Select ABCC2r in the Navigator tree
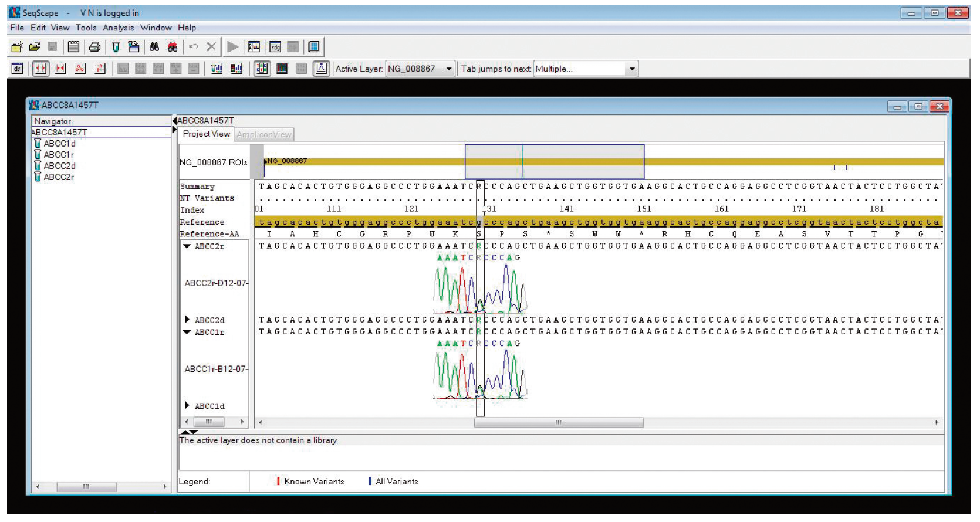This screenshot has height=522, width=980. tap(58, 177)
